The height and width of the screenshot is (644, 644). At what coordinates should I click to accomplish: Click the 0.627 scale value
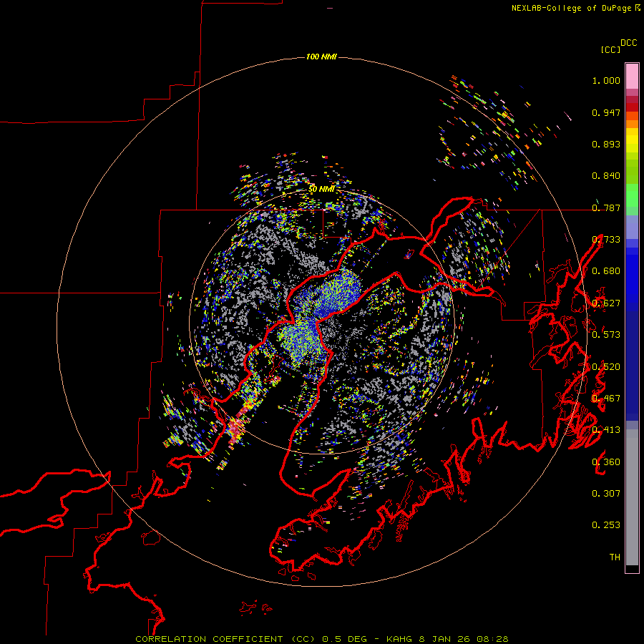coord(606,303)
